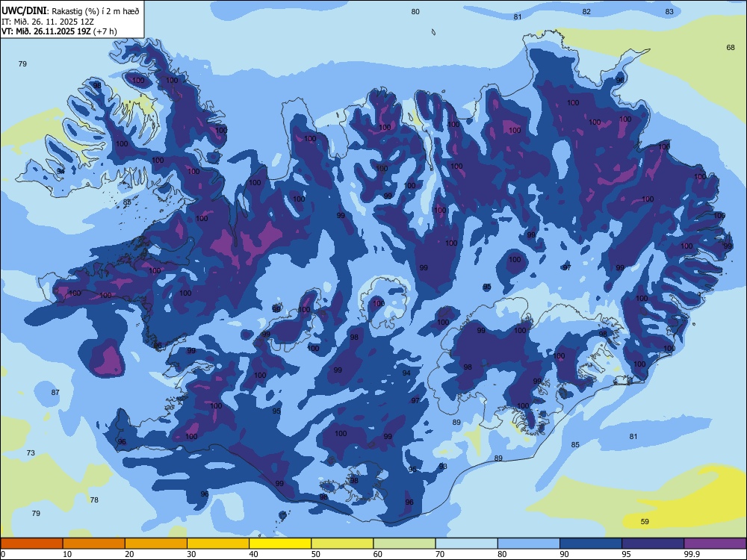Click the dark orange 0–10 legend swatch
The width and height of the screenshot is (747, 560).
pyautogui.click(x=31, y=544)
